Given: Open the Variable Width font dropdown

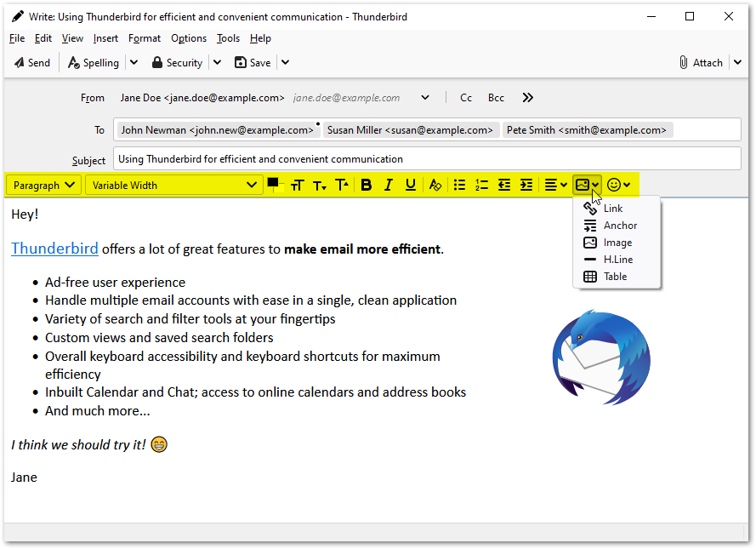Looking at the screenshot, I should 173,186.
